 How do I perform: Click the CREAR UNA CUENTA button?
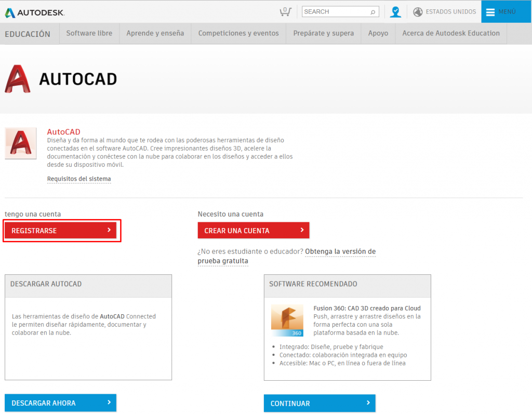coord(254,231)
